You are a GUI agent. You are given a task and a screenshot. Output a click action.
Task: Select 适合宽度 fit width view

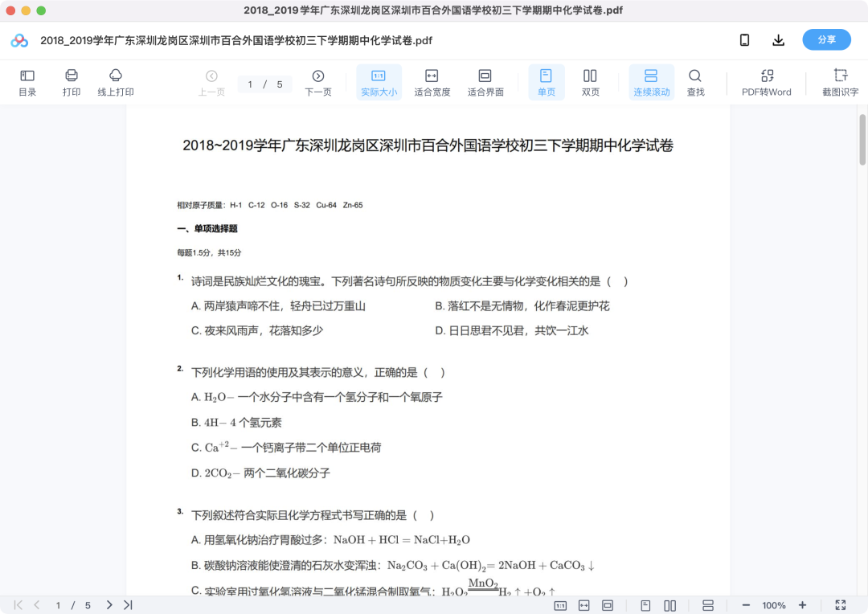point(432,83)
